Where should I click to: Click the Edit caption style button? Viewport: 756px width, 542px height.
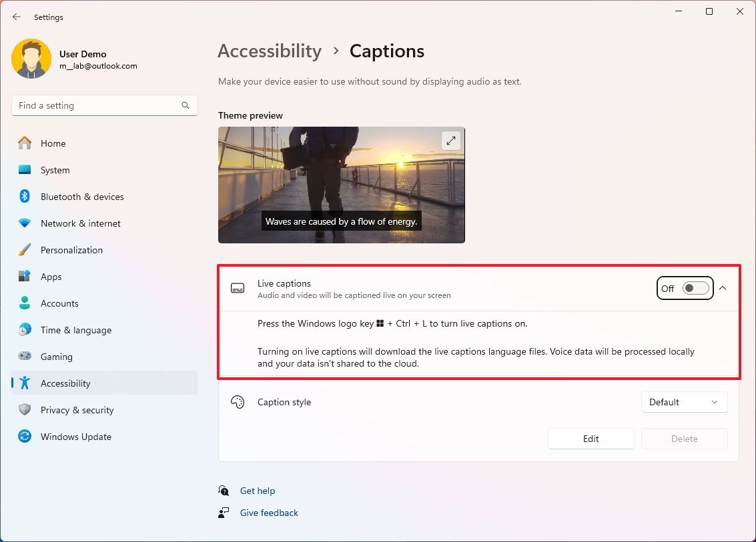(591, 439)
